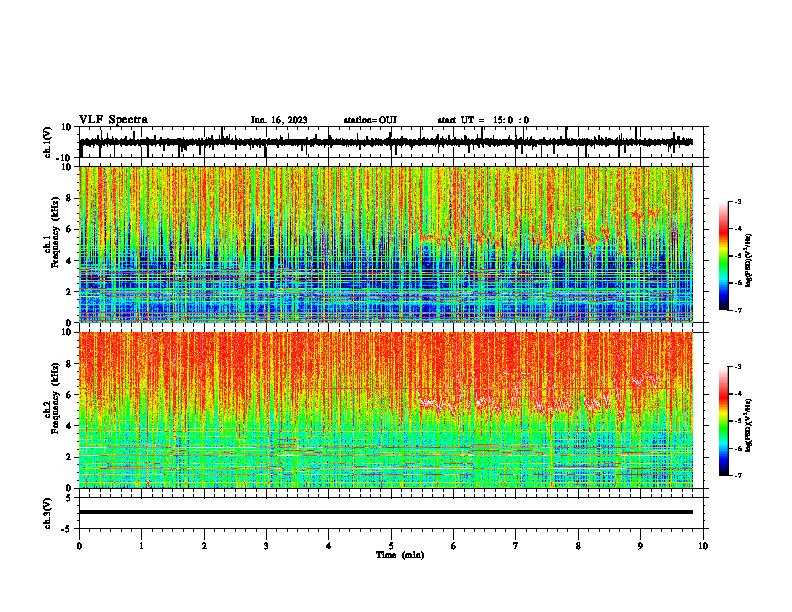Click the time-axis tick label "5"
This screenshot has height=612, width=792.
tap(391, 546)
